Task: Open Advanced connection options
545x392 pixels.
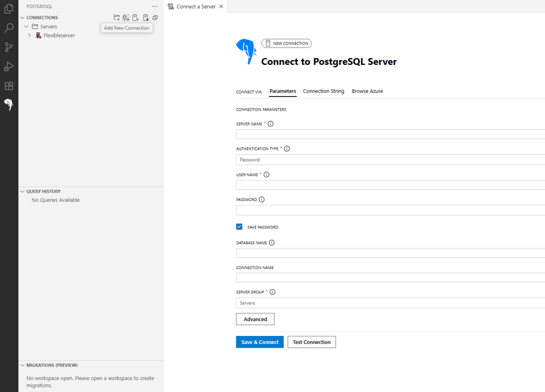Action: (255, 319)
